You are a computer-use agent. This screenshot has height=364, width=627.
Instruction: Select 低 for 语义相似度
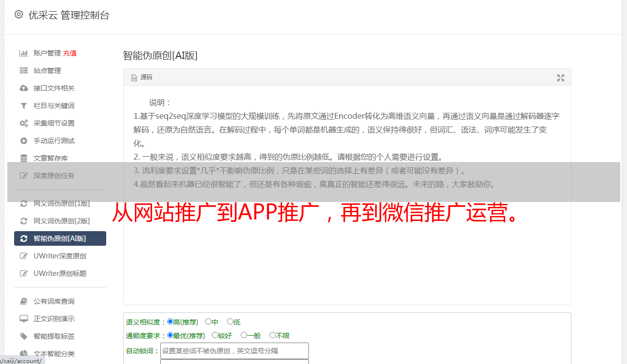230,322
